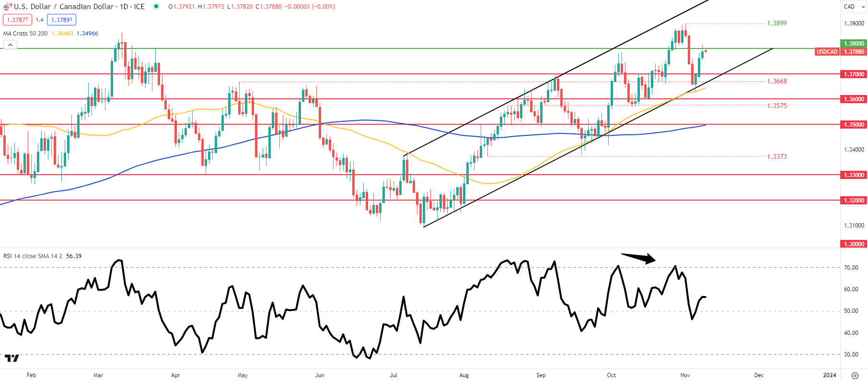
Task: Click the USD/CAD flag symbol icon
Action: click(x=7, y=6)
